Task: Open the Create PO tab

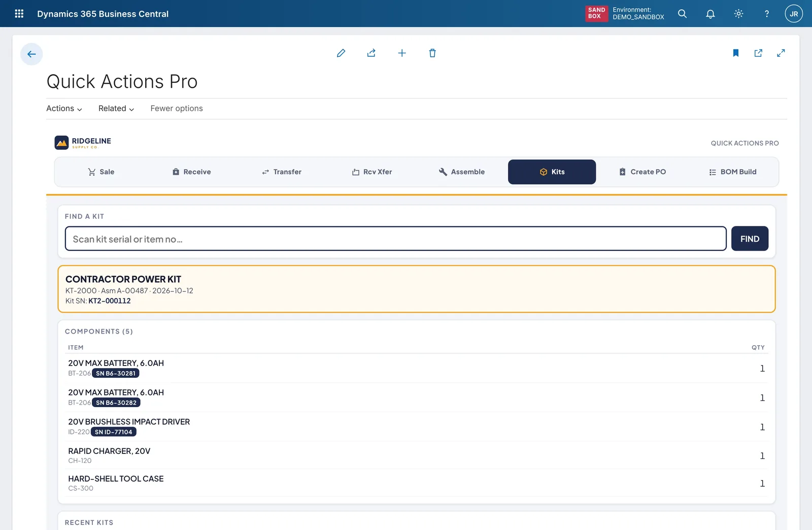Action: 642,172
